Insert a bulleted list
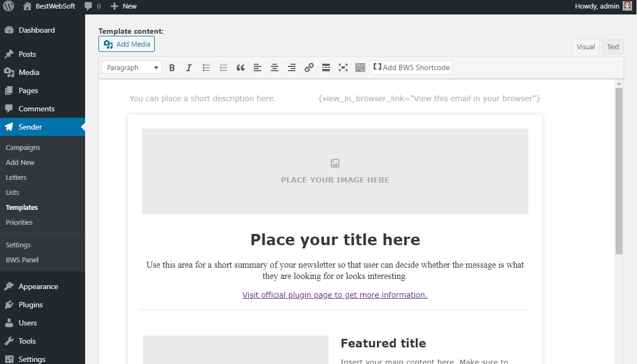637x364 pixels. tap(206, 67)
